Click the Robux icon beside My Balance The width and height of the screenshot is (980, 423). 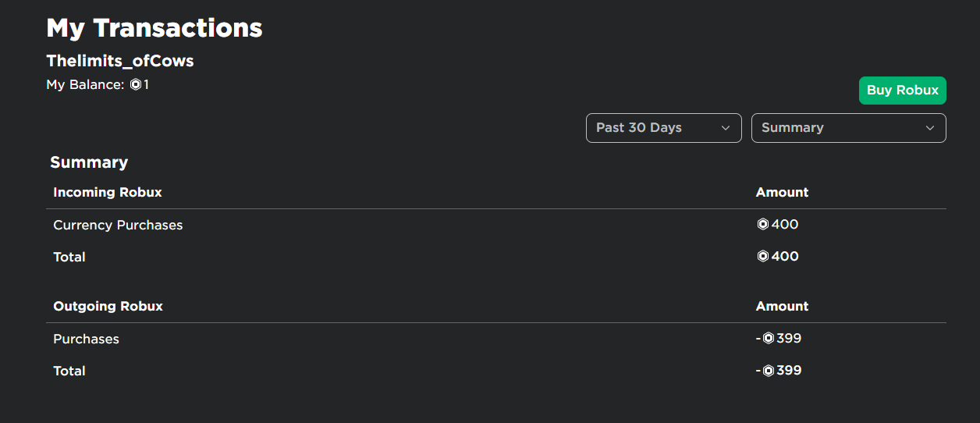[136, 84]
